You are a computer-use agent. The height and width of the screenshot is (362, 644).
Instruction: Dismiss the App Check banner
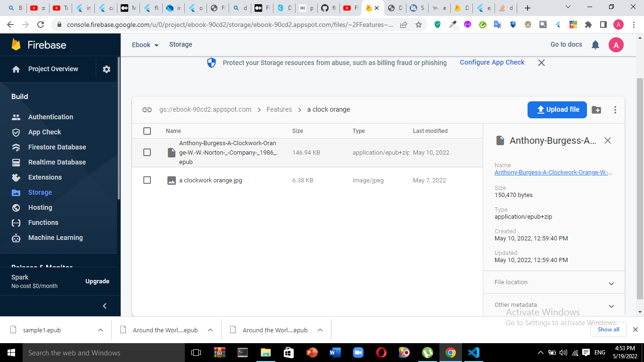click(541, 63)
